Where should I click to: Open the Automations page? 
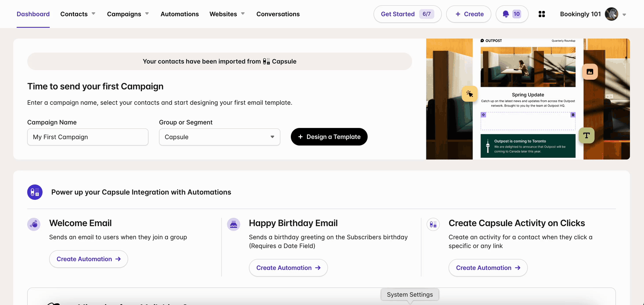point(180,14)
